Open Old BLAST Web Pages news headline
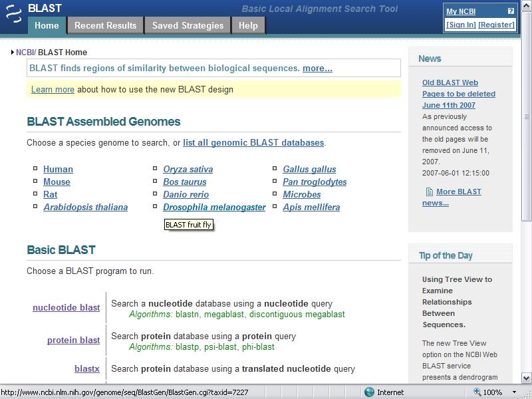 coord(458,94)
